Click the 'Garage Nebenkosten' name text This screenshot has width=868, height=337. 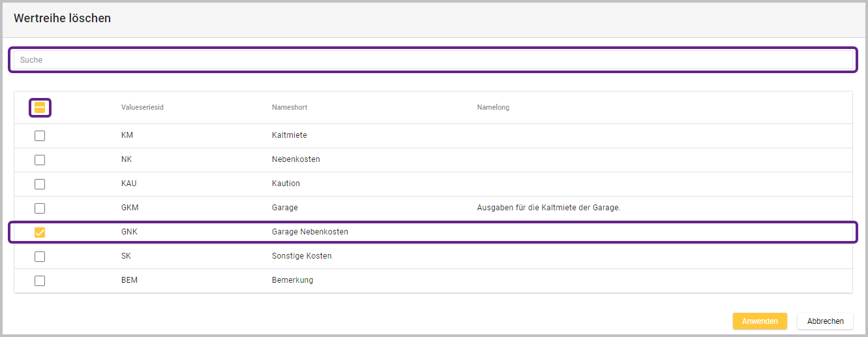(310, 232)
